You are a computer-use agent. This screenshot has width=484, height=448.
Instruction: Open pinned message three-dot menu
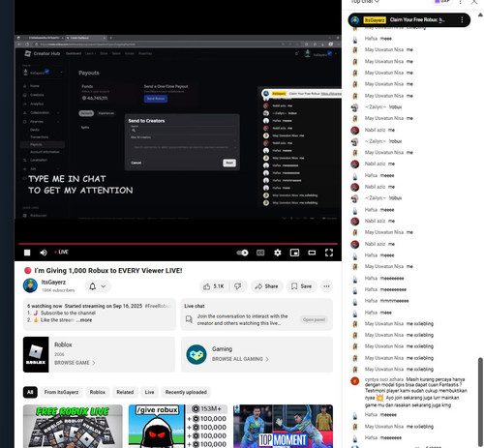click(462, 20)
